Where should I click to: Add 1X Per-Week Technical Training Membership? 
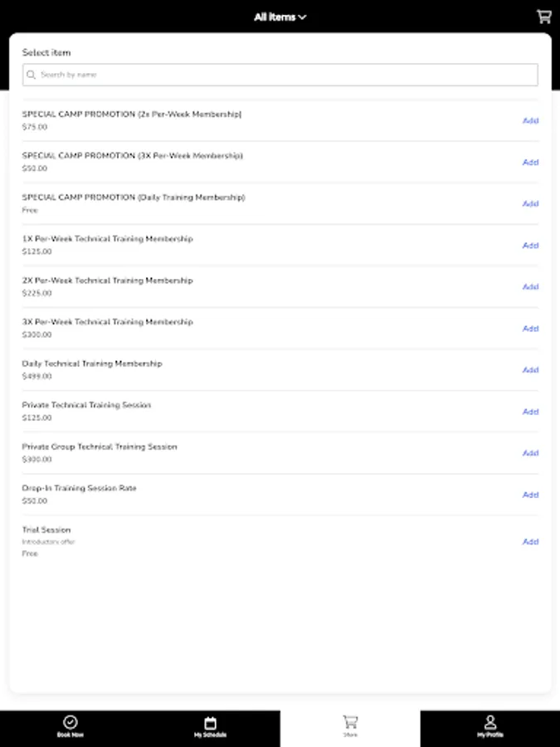tap(530, 246)
